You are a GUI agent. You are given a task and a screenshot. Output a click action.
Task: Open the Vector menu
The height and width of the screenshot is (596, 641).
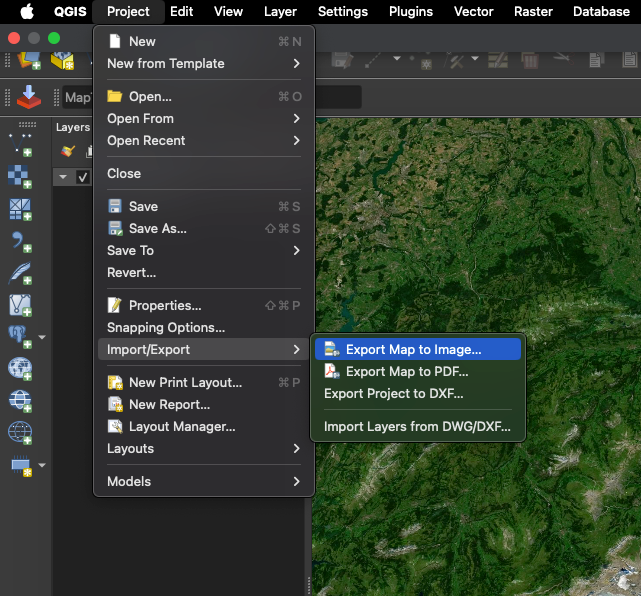(473, 11)
